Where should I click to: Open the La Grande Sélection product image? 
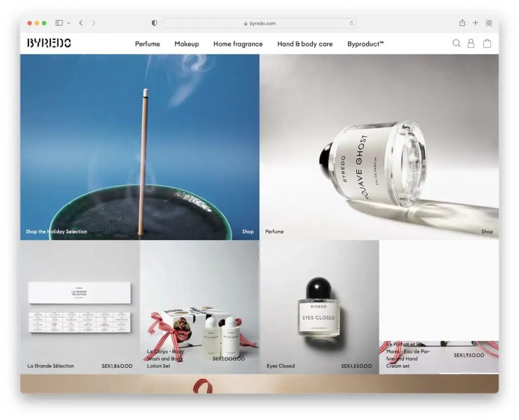tap(80, 308)
